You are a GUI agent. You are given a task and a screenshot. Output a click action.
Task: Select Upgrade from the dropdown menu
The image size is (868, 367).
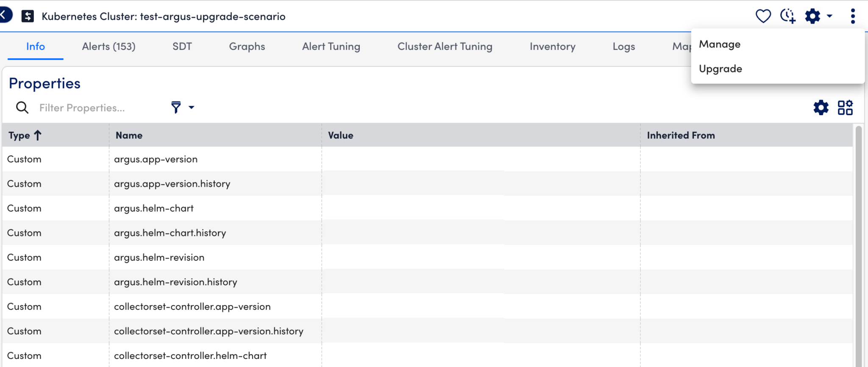pos(721,69)
